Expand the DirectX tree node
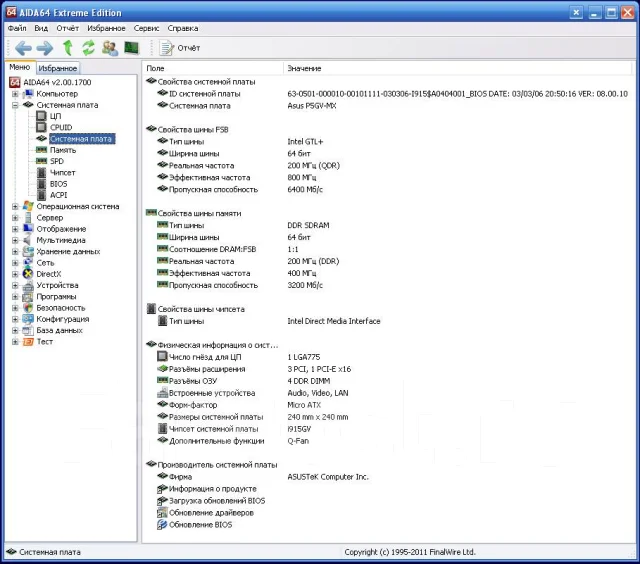This screenshot has height=564, width=640. point(15,274)
